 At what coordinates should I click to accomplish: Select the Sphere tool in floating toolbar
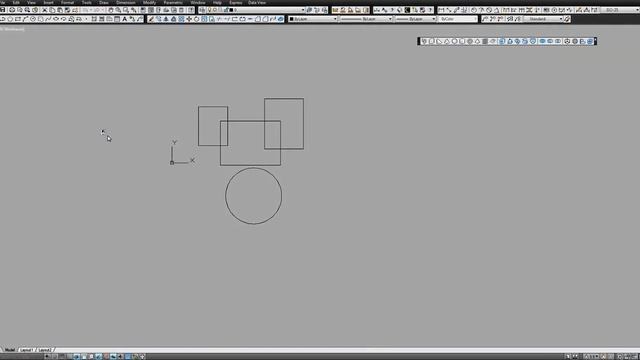point(454,41)
